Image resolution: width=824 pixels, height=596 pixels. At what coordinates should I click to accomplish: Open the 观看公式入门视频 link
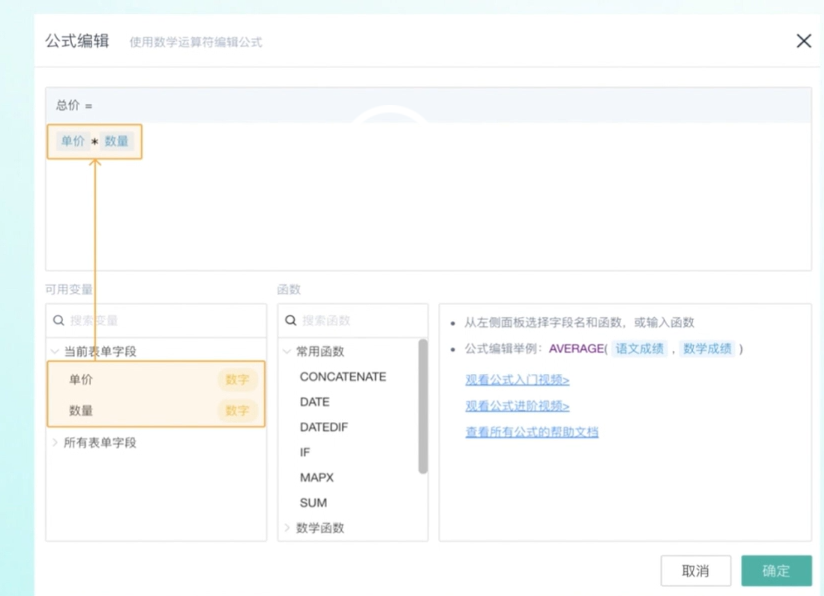pos(517,379)
